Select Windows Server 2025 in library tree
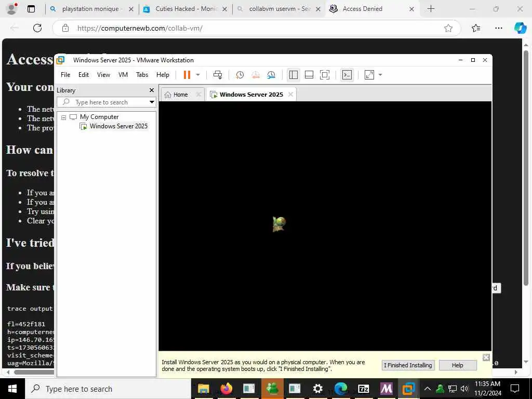The image size is (532, 399). coord(118,126)
